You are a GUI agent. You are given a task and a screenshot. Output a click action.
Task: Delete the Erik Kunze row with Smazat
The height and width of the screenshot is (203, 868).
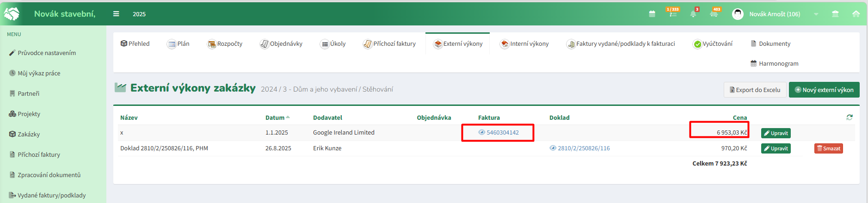829,148
